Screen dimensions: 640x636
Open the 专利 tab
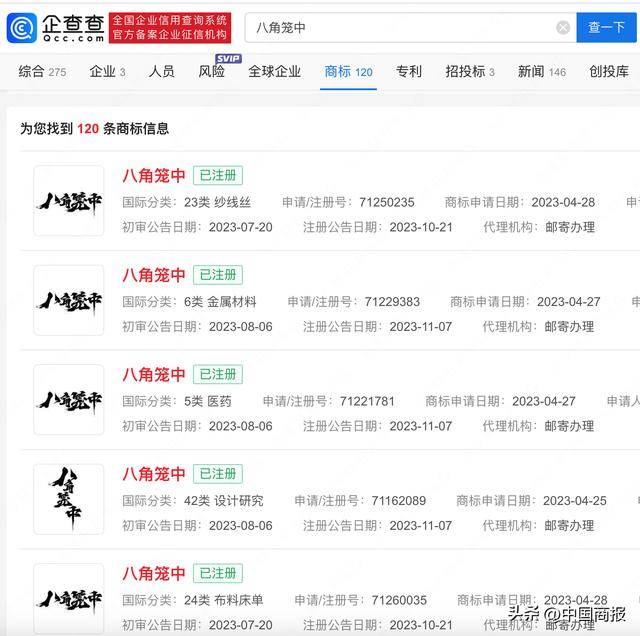pos(409,72)
